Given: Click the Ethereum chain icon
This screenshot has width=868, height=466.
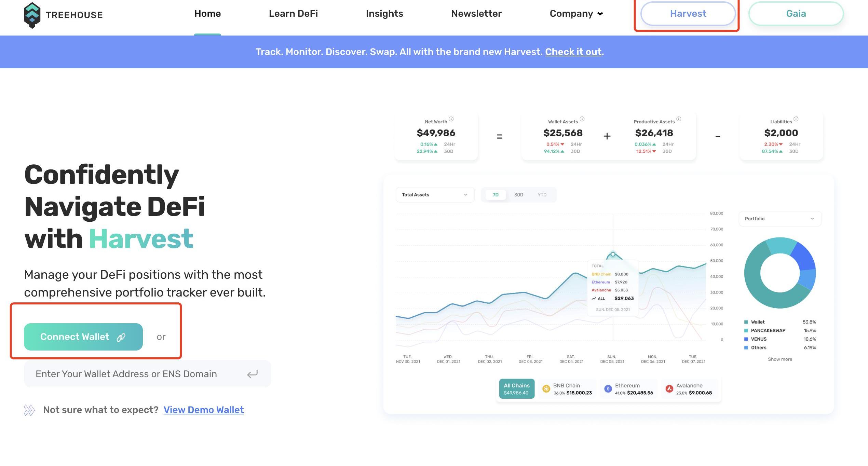Looking at the screenshot, I should (x=608, y=389).
